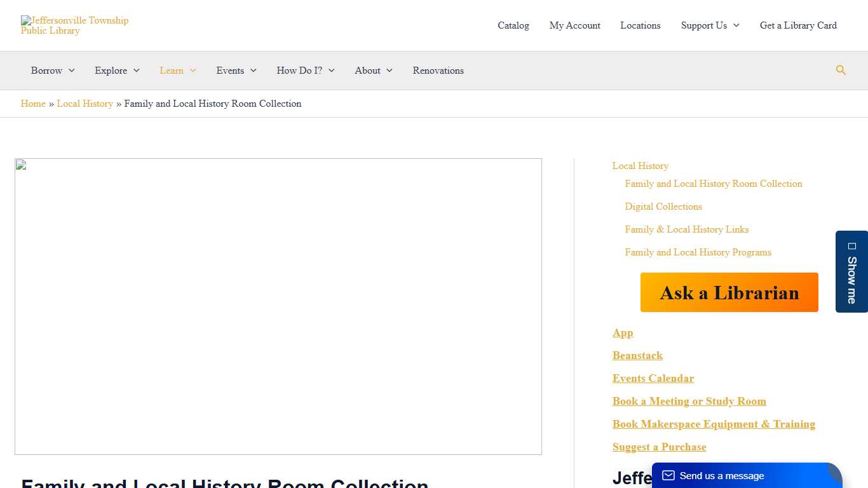Click the large header image placeholder
Image resolution: width=868 pixels, height=488 pixels.
(x=278, y=306)
